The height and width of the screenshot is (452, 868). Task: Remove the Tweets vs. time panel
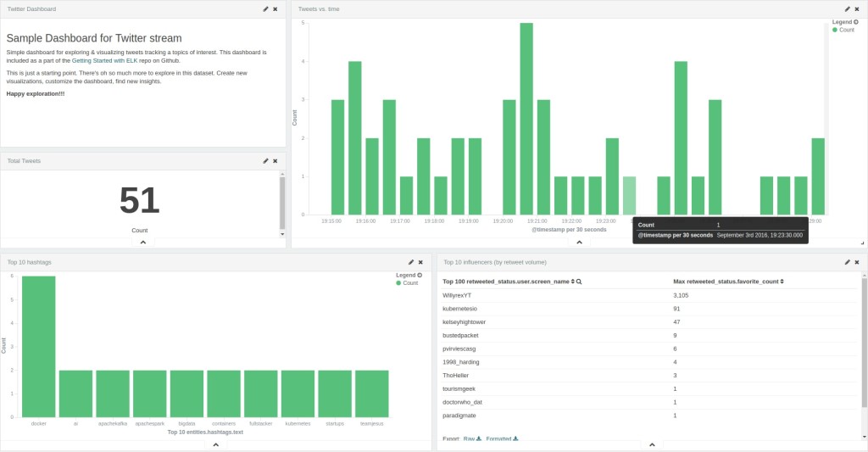tap(856, 8)
